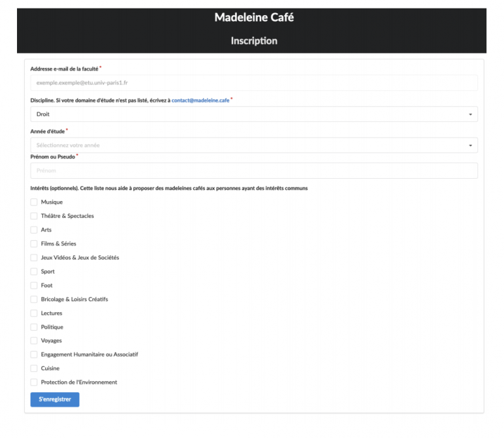Check Jeux Vidéos & Jeux de Sociétés
This screenshot has height=438, width=504.
click(x=34, y=258)
